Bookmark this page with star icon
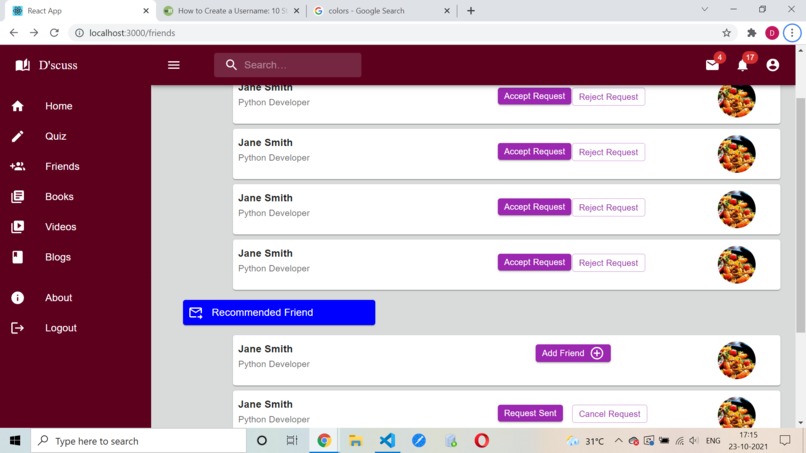This screenshot has height=453, width=806. point(726,33)
